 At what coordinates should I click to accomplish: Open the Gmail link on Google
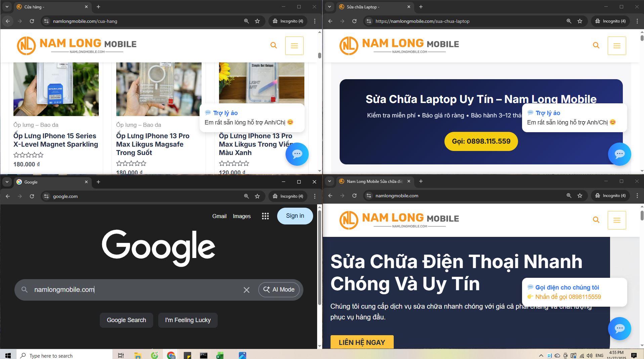coord(219,216)
